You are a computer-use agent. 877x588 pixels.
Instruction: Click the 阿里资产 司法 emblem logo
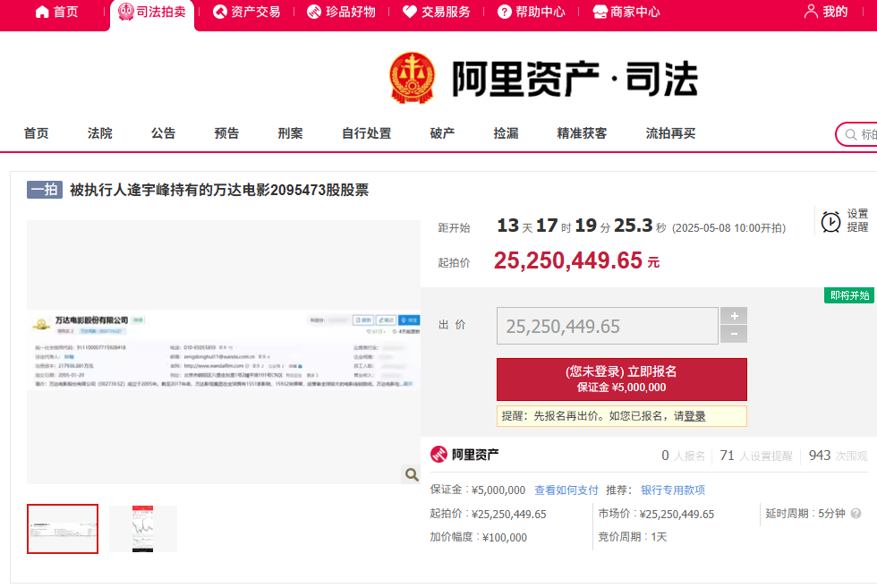[413, 78]
